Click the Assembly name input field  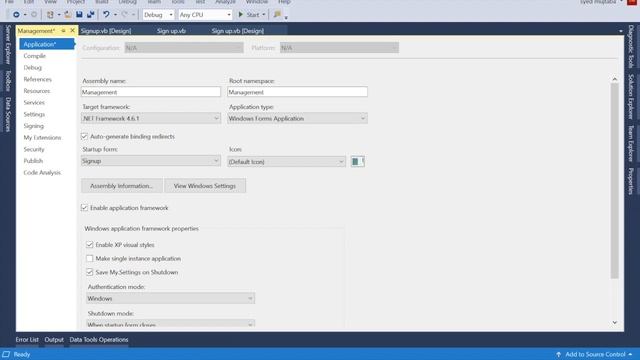[151, 92]
